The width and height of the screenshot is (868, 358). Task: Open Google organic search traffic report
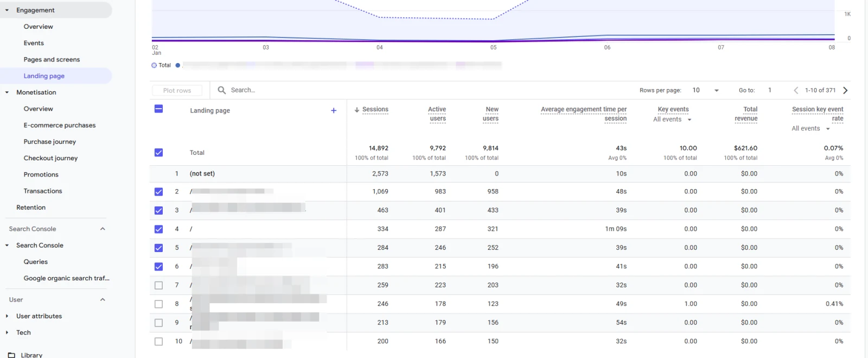pyautogui.click(x=67, y=278)
